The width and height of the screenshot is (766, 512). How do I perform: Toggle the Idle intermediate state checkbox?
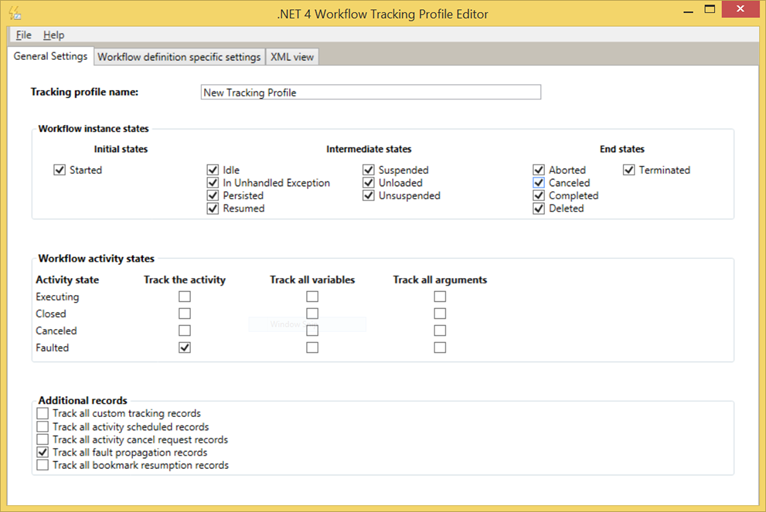[x=213, y=170]
